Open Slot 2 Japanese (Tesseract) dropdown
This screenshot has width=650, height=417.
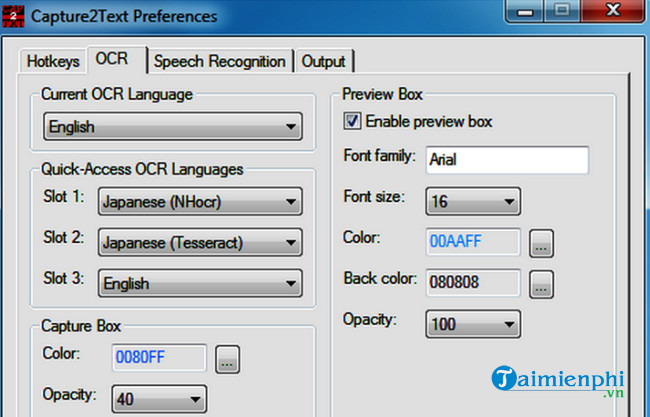pyautogui.click(x=200, y=242)
